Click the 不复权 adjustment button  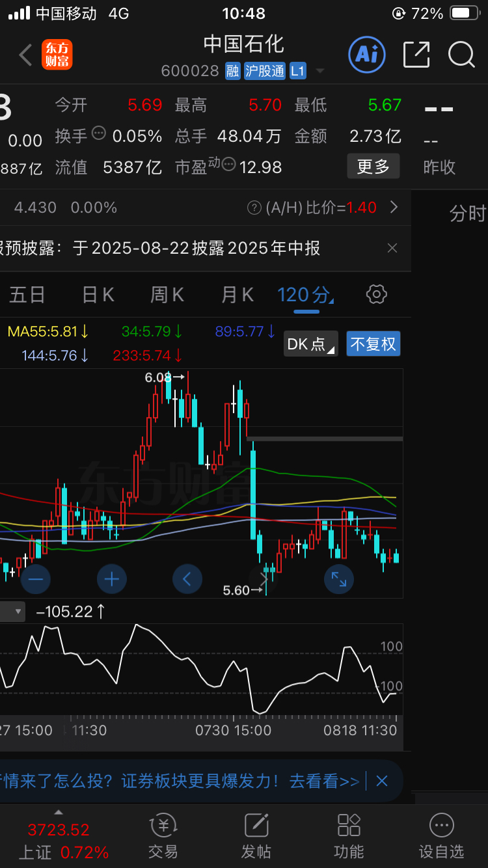click(x=373, y=344)
